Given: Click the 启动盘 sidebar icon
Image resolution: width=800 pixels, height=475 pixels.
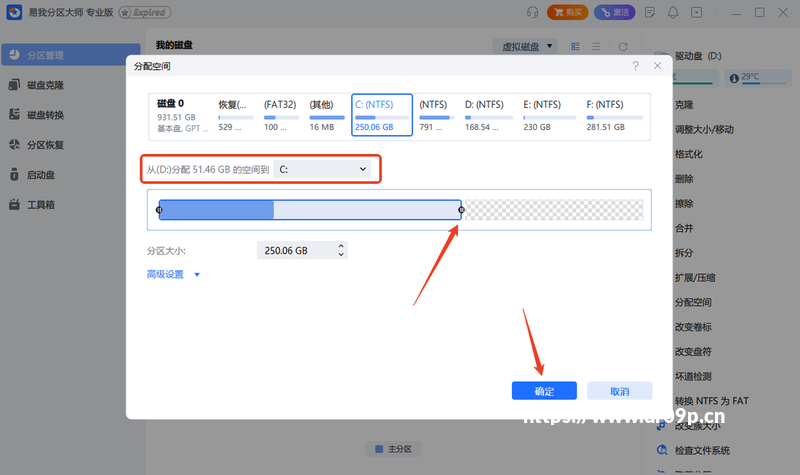Looking at the screenshot, I should click(x=14, y=174).
